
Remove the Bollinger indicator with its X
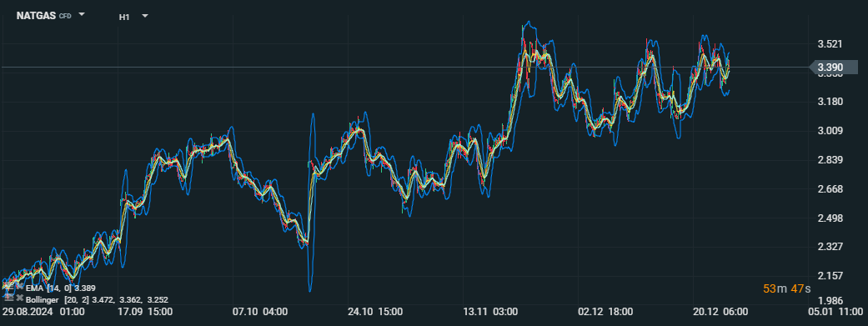pyautogui.click(x=20, y=298)
